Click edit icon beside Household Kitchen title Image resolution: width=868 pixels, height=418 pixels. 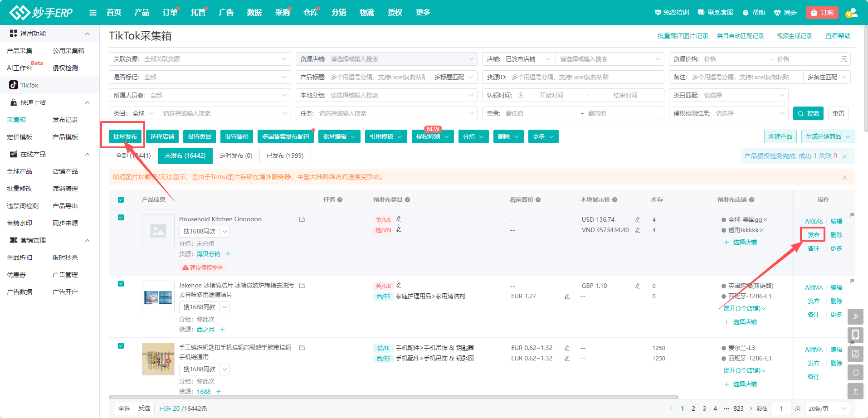pyautogui.click(x=302, y=219)
